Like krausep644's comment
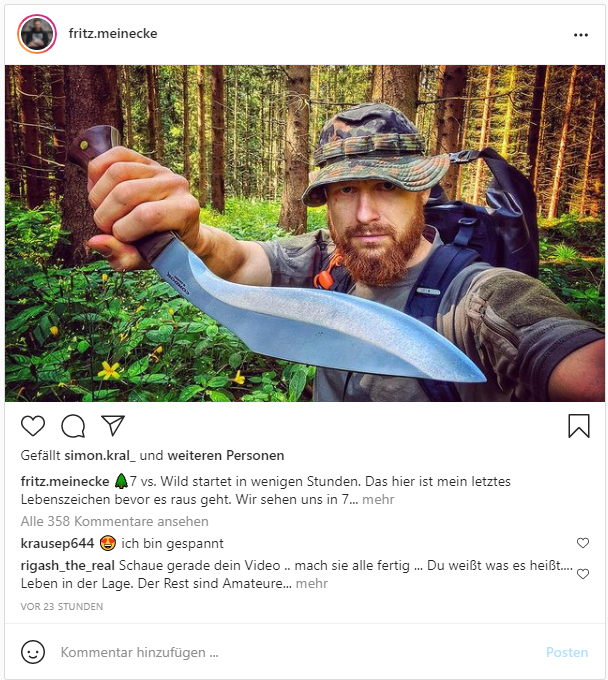The width and height of the screenshot is (608, 680). coord(583,543)
